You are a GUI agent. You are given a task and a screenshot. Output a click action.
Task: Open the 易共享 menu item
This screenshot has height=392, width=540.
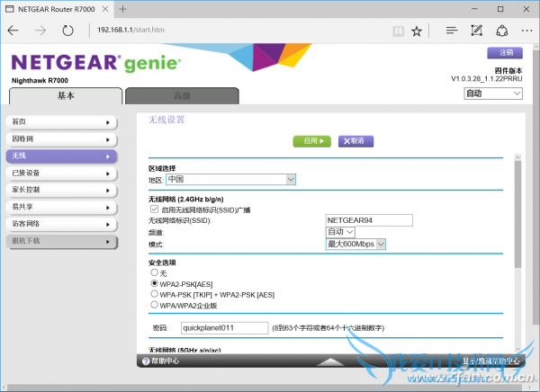[61, 207]
